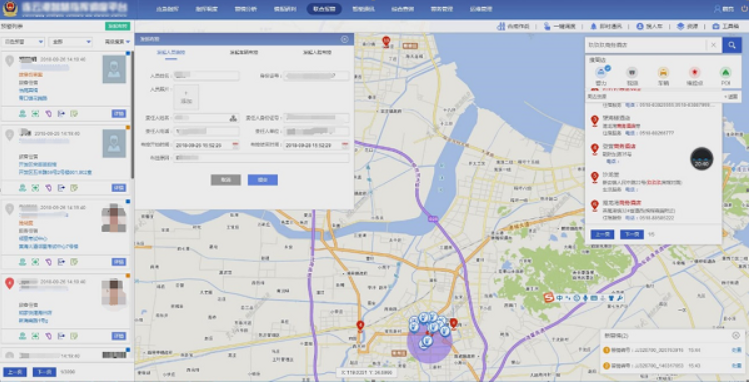
Task: Toggle the gray camera category icon
Action: (x=632, y=73)
